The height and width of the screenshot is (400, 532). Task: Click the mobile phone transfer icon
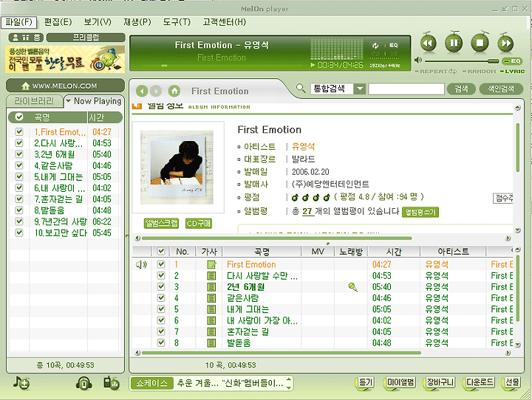tap(112, 383)
